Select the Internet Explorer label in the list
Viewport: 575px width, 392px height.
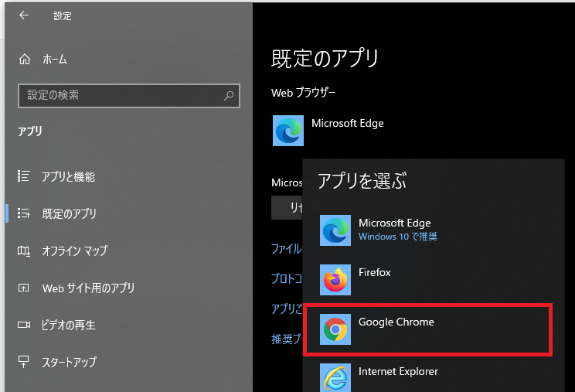[398, 371]
